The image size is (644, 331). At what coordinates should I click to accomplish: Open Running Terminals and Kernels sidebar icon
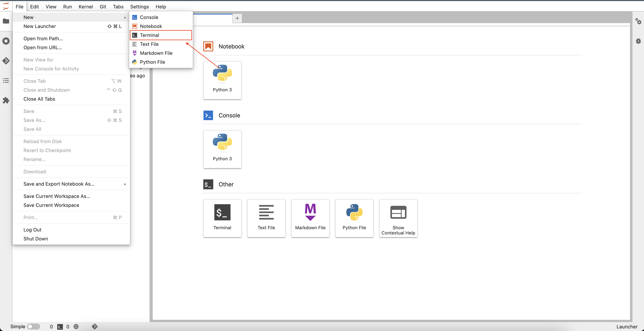coord(6,41)
